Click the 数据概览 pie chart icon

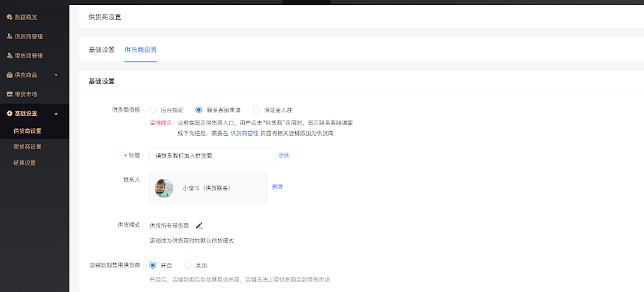coord(9,17)
